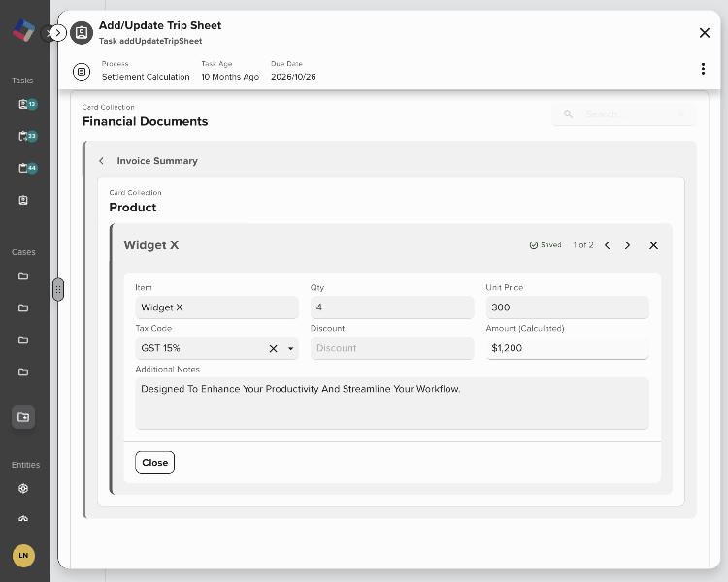Open the fourth Tasks icon without a badge
This screenshot has height=582, width=728.
pos(23,200)
